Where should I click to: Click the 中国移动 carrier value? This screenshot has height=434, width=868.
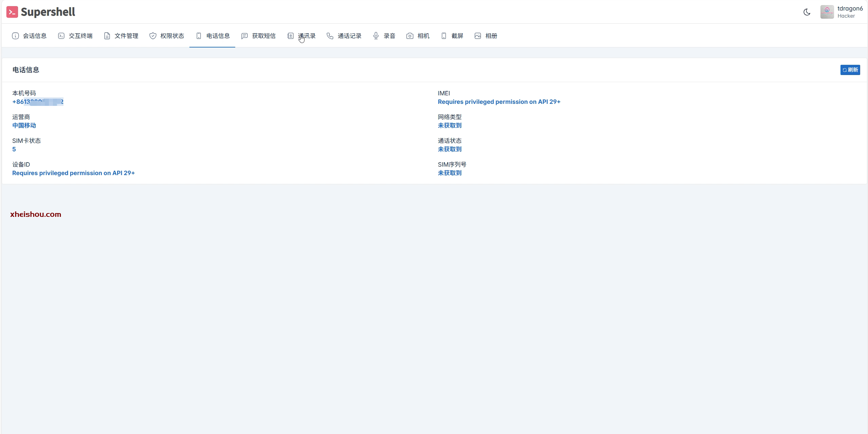24,126
